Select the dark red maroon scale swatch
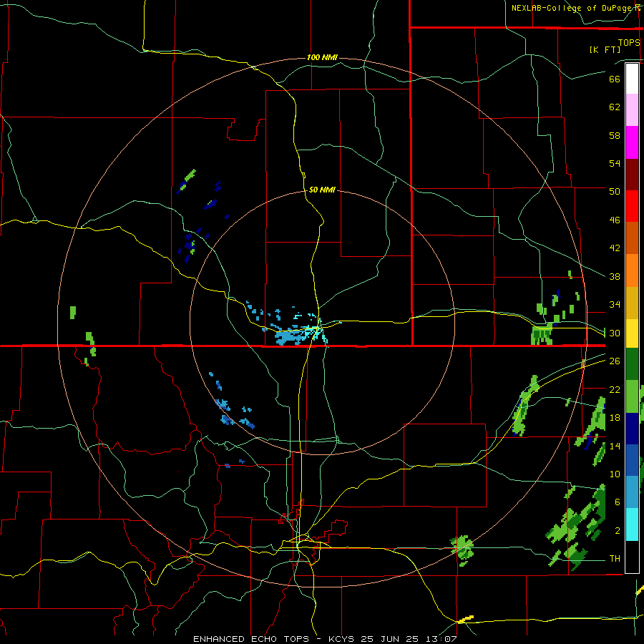The image size is (644, 644). click(632, 175)
